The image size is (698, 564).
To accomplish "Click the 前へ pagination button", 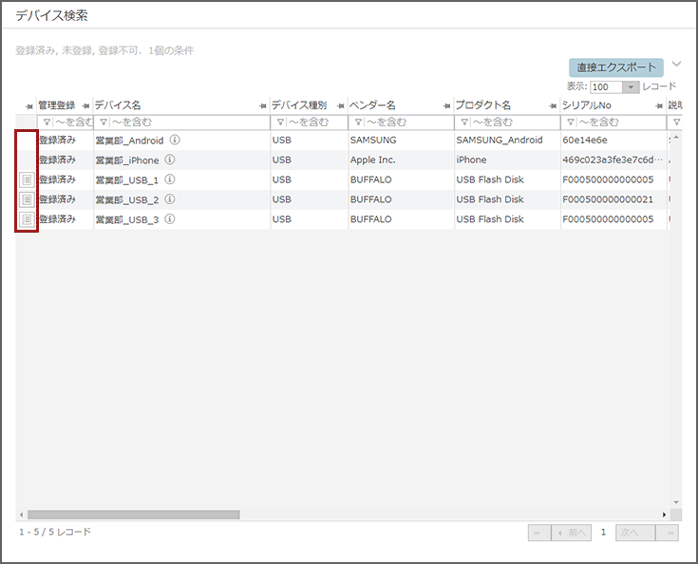I will (x=572, y=533).
